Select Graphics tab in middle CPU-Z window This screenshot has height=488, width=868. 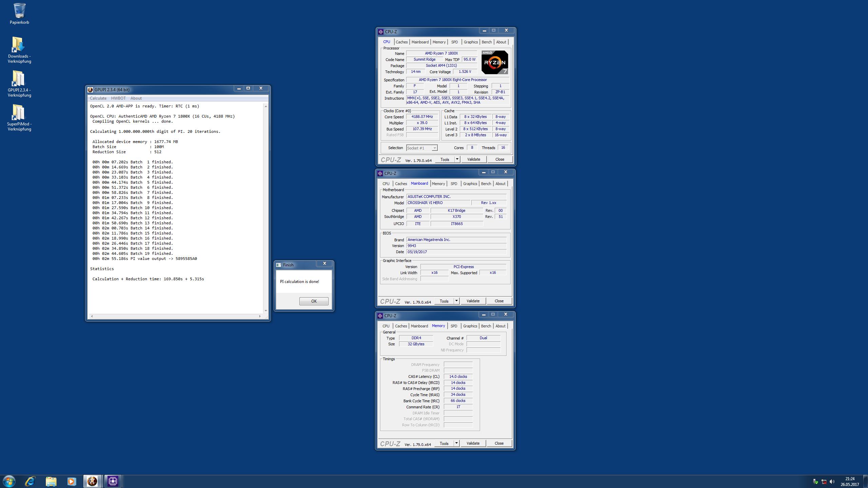(x=470, y=184)
